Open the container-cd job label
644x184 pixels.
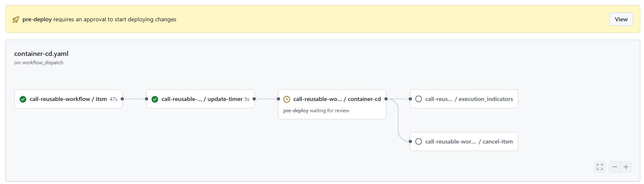click(x=337, y=99)
